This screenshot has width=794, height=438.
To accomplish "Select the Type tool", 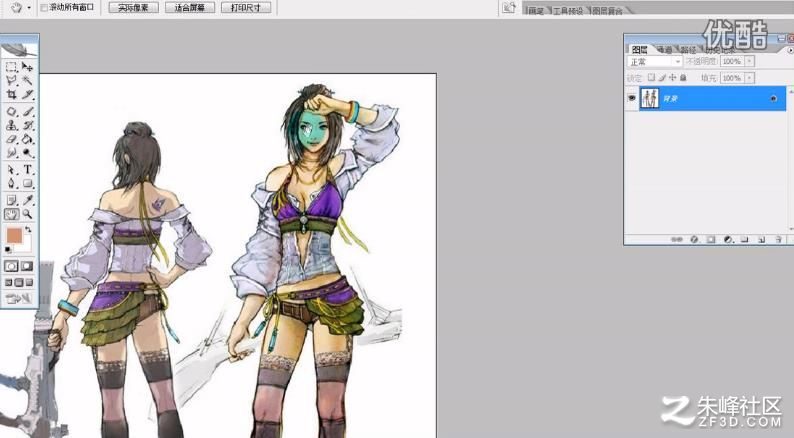I will (27, 170).
